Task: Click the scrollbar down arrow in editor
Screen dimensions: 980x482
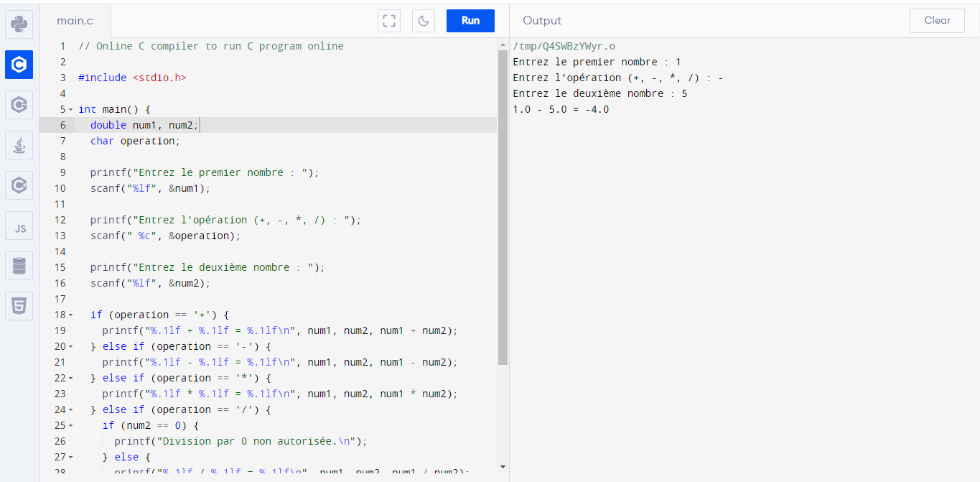Action: pyautogui.click(x=503, y=466)
